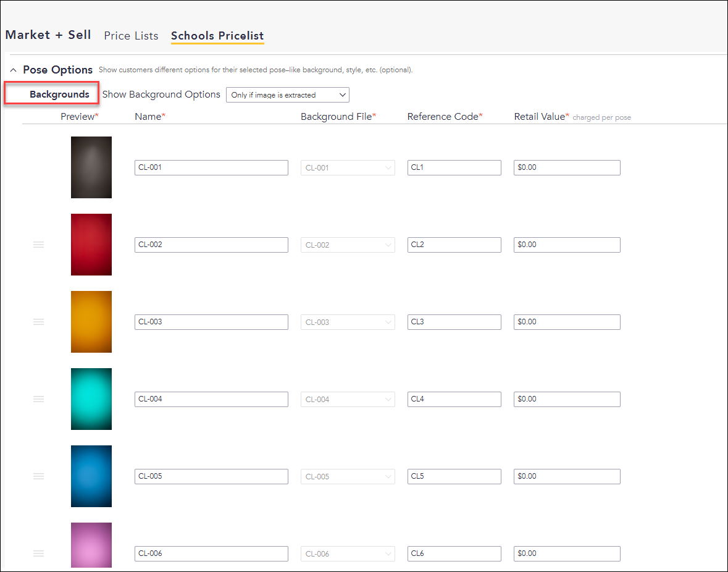Click the Pose Options heading
This screenshot has width=728, height=572.
(x=57, y=70)
